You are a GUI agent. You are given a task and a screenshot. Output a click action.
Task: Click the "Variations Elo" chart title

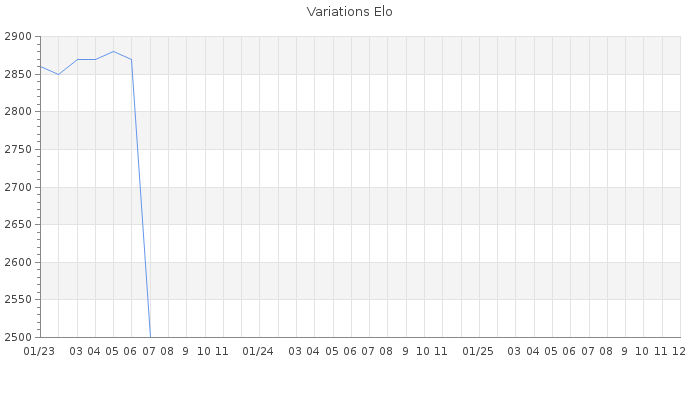pyautogui.click(x=349, y=12)
